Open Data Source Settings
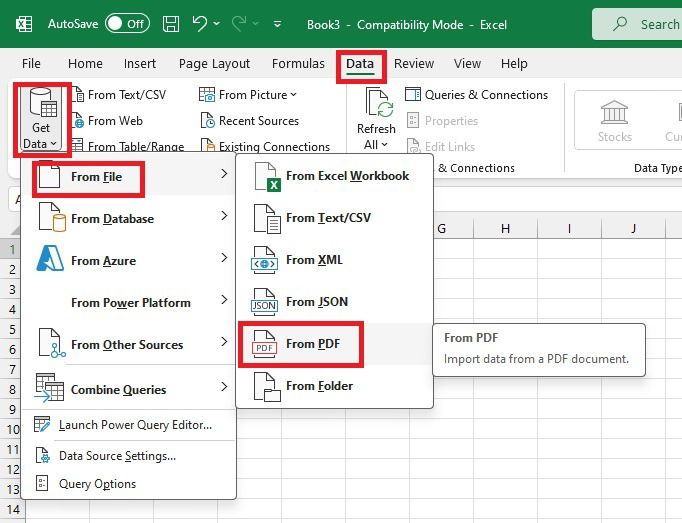Viewport: 682px width, 523px height. pyautogui.click(x=130, y=456)
